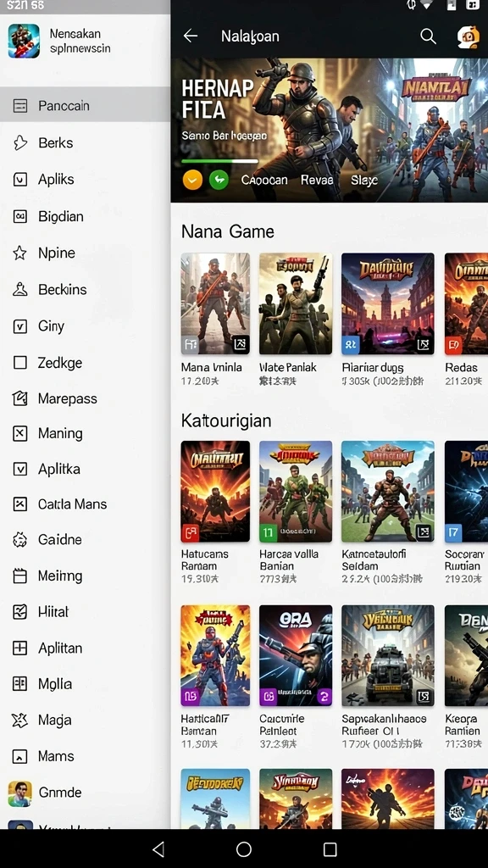Click the Gaidne gear-like icon

click(x=20, y=540)
